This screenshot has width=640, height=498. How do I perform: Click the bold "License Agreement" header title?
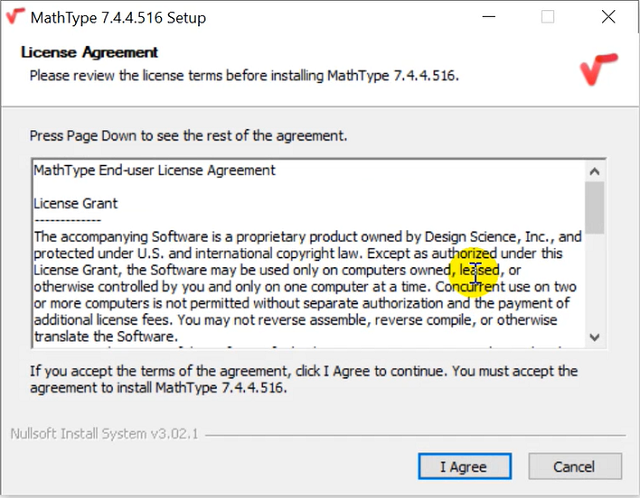(89, 52)
